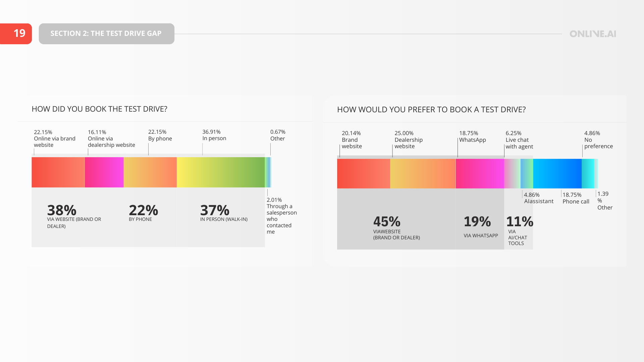Click the '2.01% Through a salesperson' label
Viewport: 644px width, 362px height.
pyautogui.click(x=281, y=216)
